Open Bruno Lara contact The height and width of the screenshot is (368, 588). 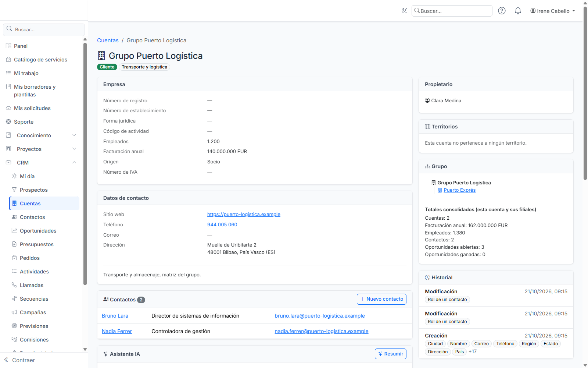point(115,316)
